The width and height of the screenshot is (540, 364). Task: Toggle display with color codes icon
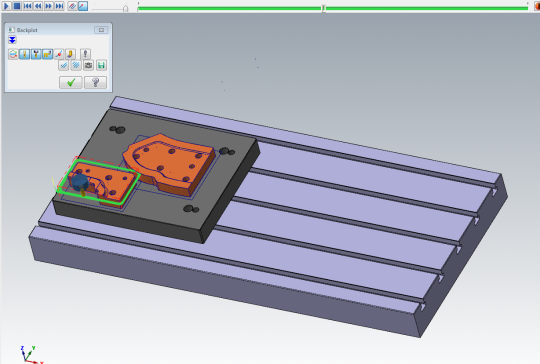pos(13,54)
